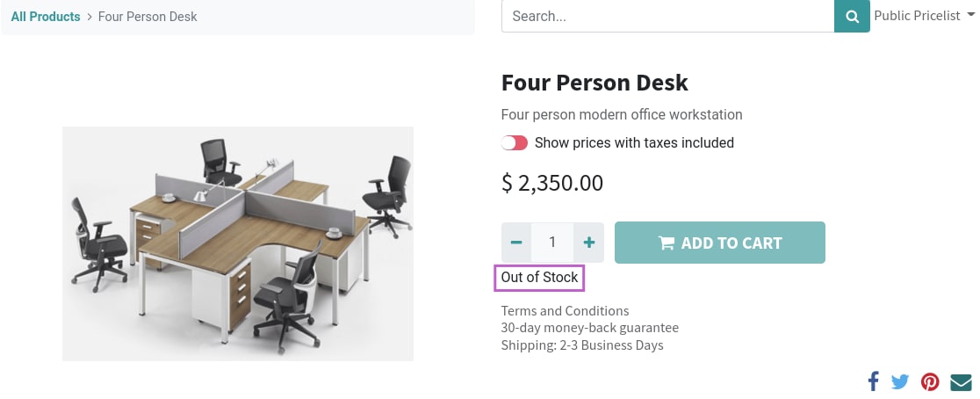This screenshot has width=980, height=399.
Task: Share product by email envelope icon
Action: pos(962,381)
